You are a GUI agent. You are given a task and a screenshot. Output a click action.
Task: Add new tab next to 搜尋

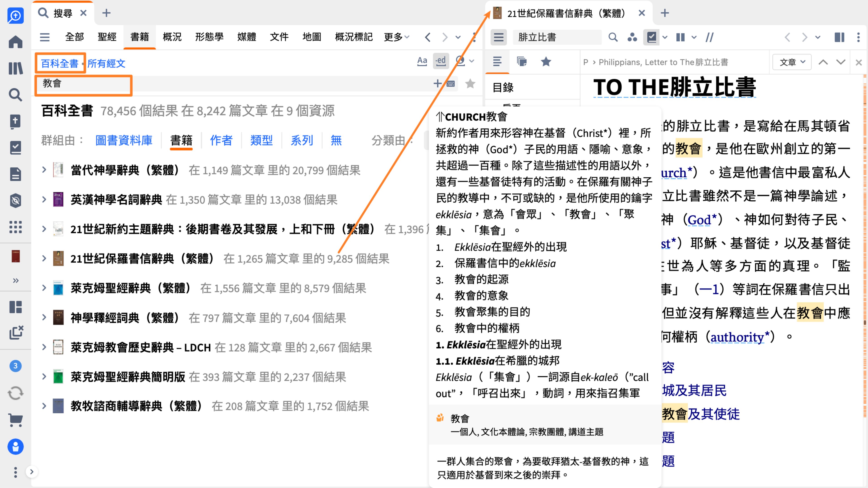pyautogui.click(x=106, y=13)
